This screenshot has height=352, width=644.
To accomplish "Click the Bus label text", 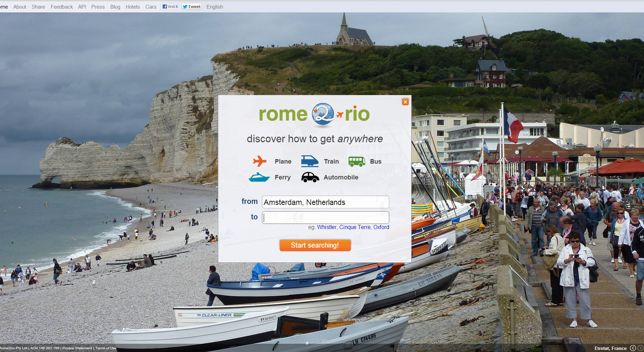I will [x=376, y=162].
